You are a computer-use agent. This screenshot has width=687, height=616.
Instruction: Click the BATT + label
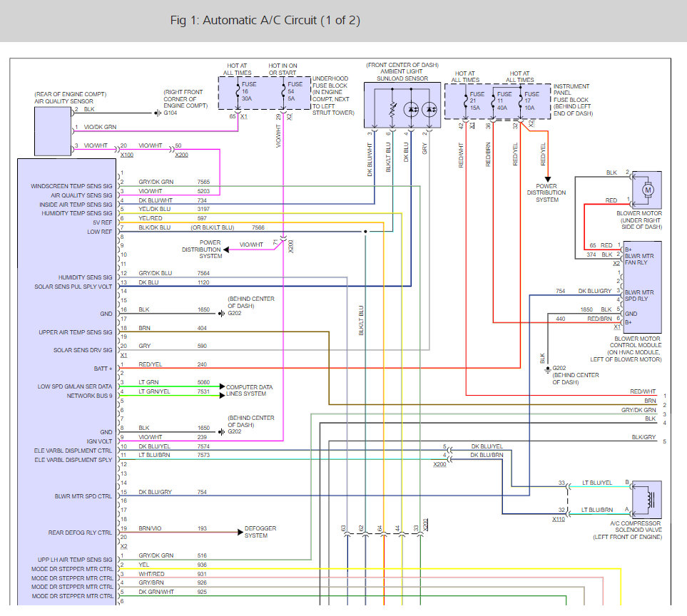point(103,369)
